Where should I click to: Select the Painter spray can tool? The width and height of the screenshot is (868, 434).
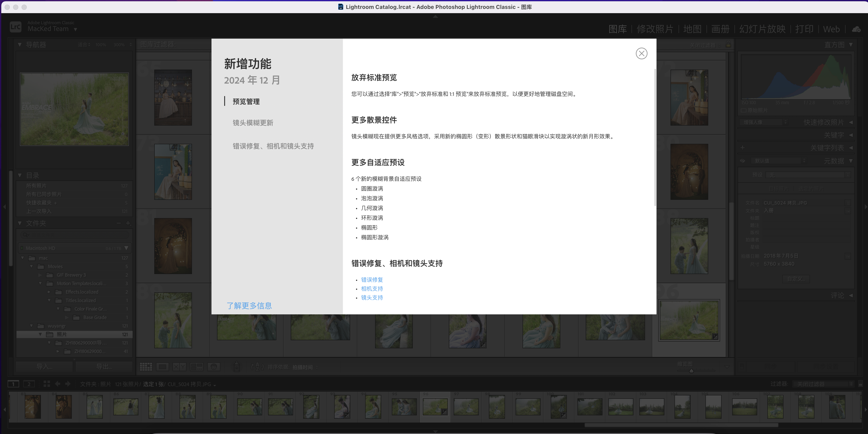[x=236, y=367]
